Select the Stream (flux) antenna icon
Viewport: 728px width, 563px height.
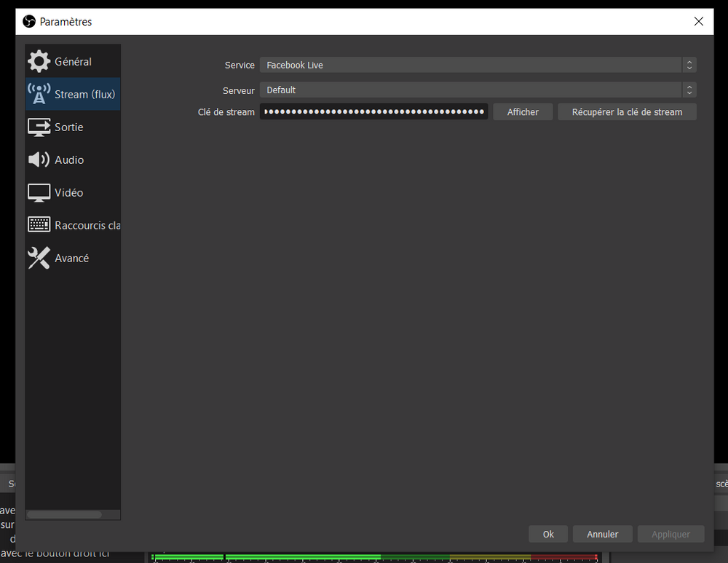tap(39, 94)
